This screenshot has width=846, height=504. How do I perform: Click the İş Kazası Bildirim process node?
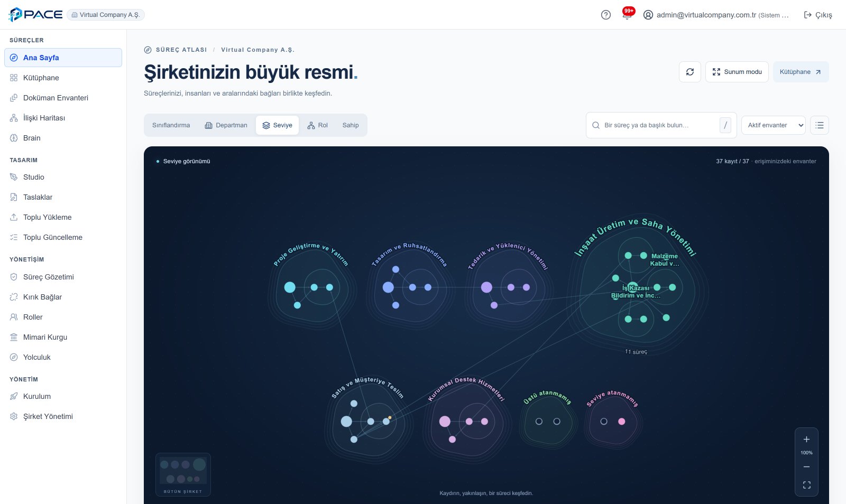coord(632,287)
